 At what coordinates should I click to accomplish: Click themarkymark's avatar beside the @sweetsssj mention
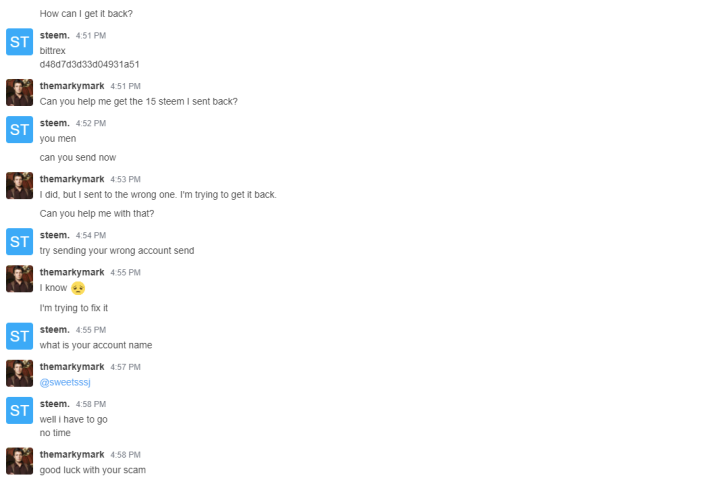20,373
